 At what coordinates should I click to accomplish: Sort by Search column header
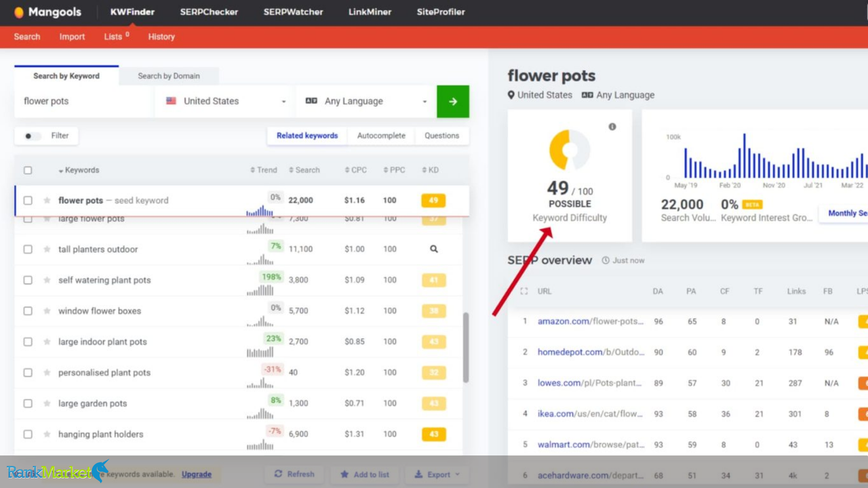(304, 170)
